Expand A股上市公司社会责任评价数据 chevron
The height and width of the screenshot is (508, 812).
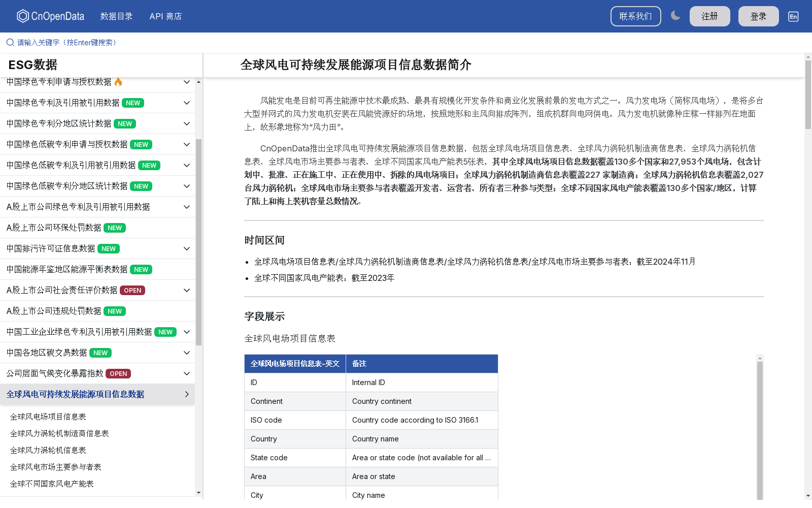[187, 290]
